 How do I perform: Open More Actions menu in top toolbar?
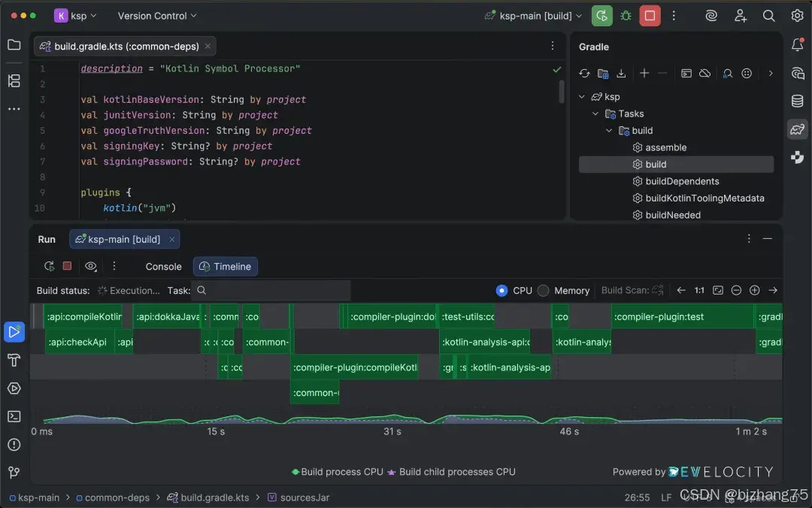pyautogui.click(x=674, y=16)
